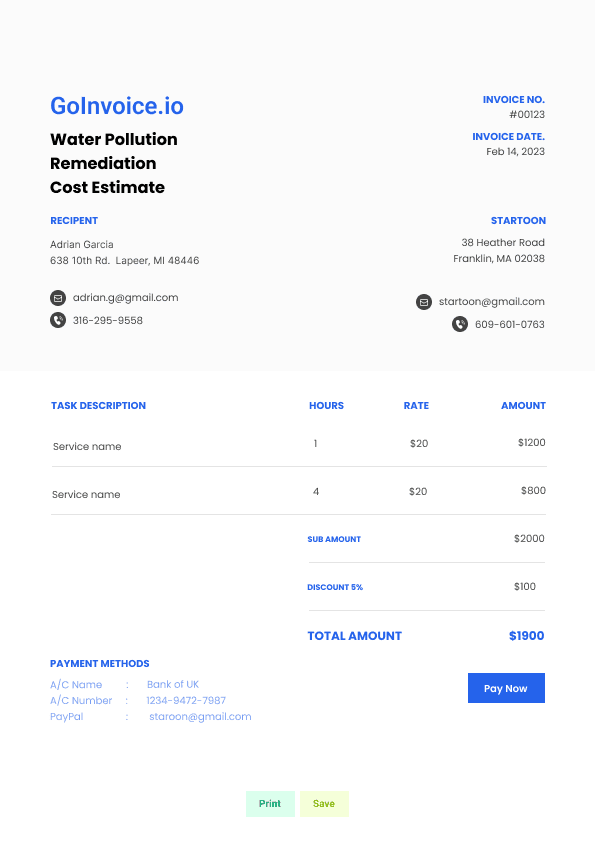Viewport: 595px width, 842px height.
Task: Select the Startoon phone number 609-601-0763
Action: 510,324
